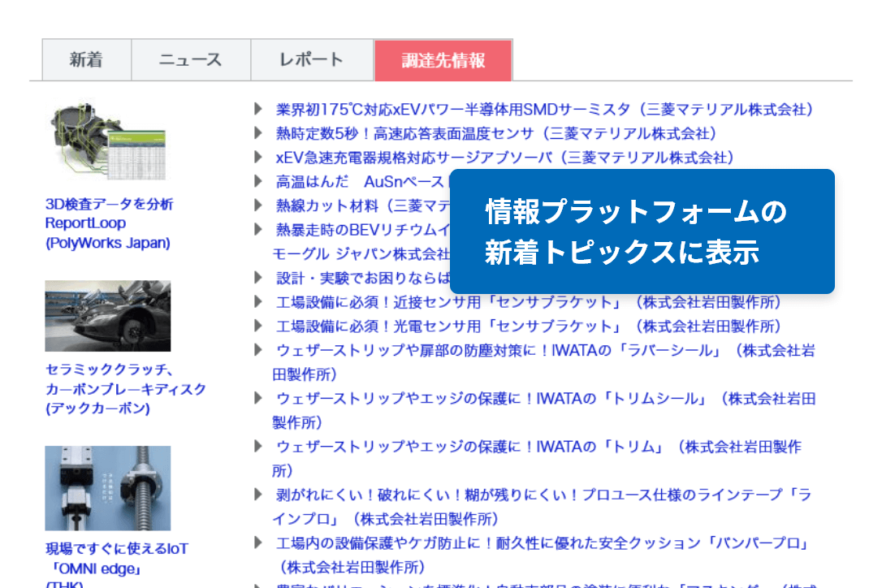The width and height of the screenshot is (882, 588).
Task: Open the 現場ですぐに使えるIoT OMNI edge link
Action: click(117, 564)
